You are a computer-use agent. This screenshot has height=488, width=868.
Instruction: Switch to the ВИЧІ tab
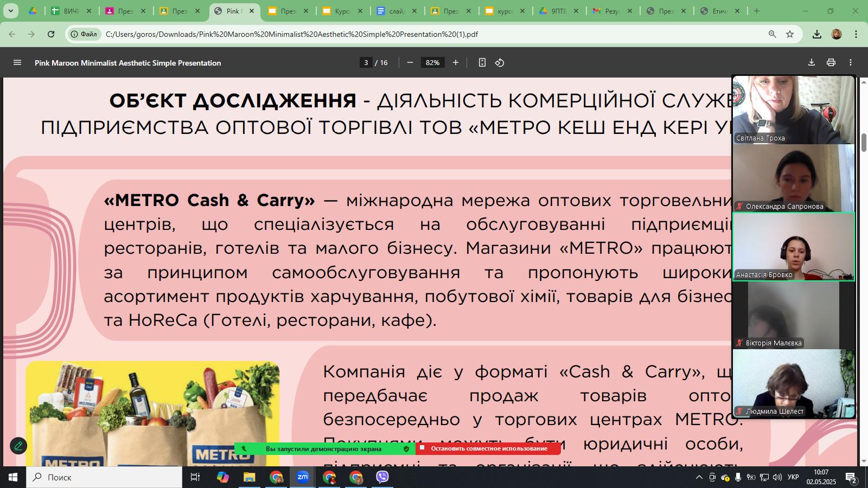[x=72, y=11]
